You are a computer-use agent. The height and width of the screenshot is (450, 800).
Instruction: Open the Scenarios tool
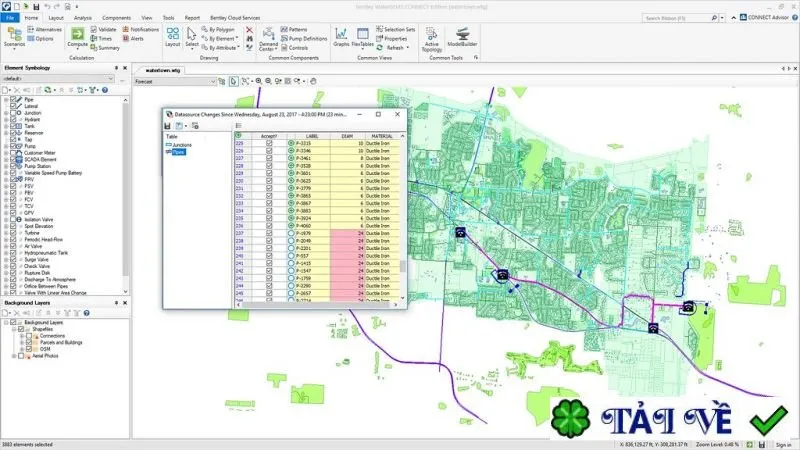point(14,37)
